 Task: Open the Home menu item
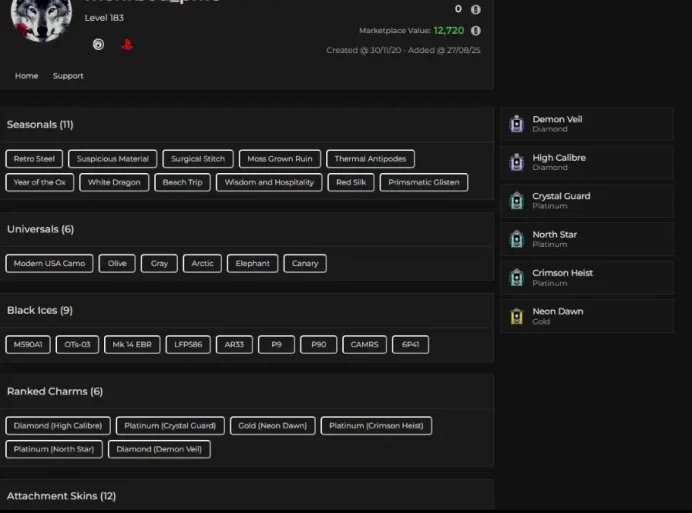point(26,76)
